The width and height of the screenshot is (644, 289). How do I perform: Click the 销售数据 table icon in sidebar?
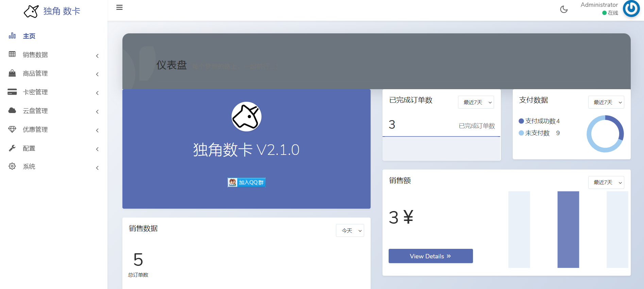click(12, 54)
